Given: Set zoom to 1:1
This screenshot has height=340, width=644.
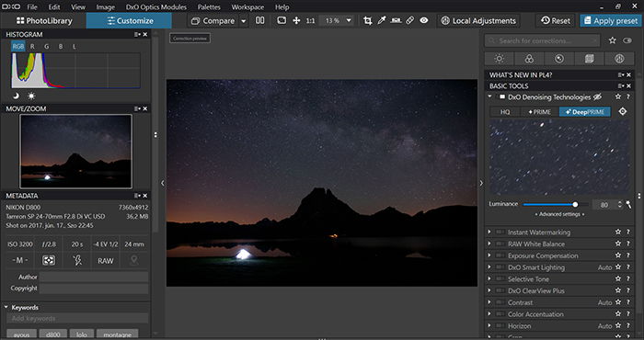Looking at the screenshot, I should pos(311,20).
